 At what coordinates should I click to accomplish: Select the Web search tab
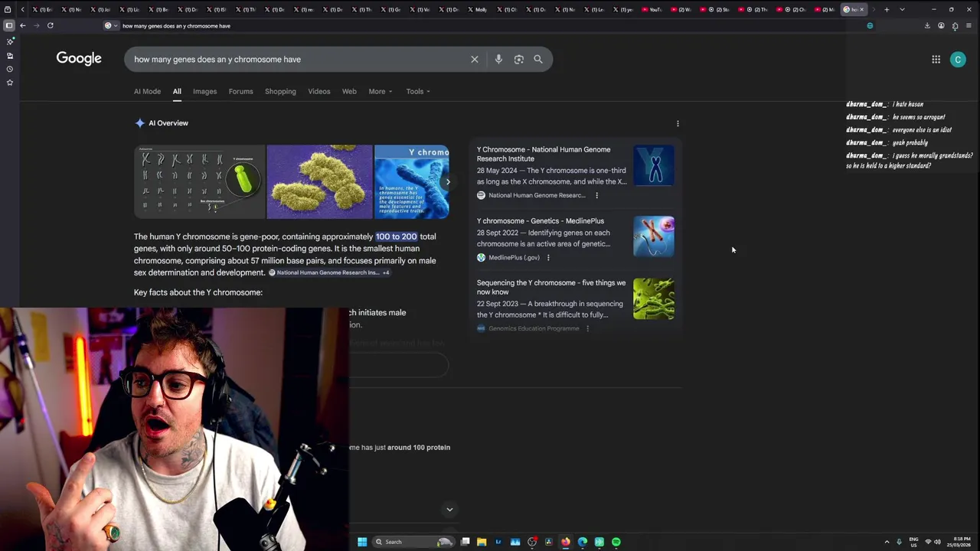349,91
